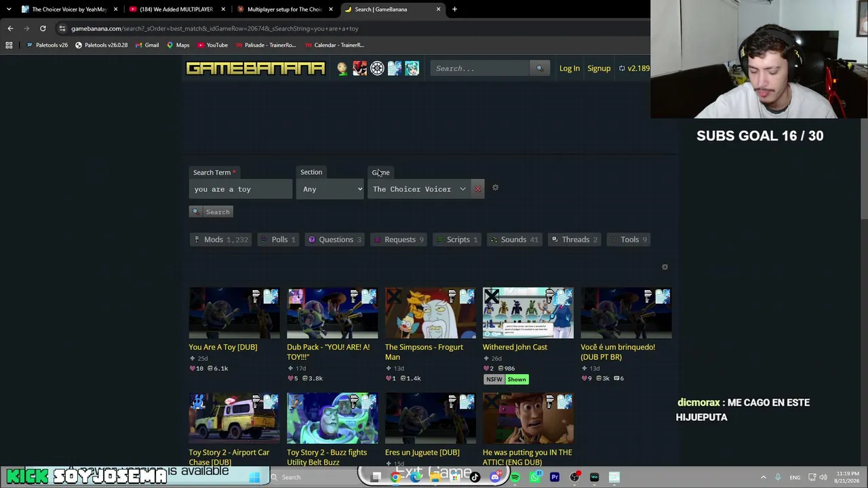Open the Dub Pack - "YOU! ARE! A! TOY!!!" link

(x=328, y=352)
